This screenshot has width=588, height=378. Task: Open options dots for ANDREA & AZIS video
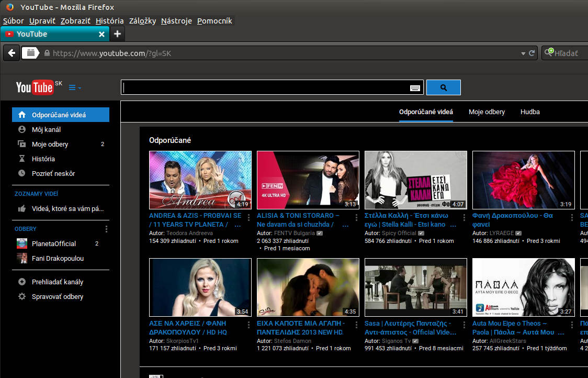[248, 217]
